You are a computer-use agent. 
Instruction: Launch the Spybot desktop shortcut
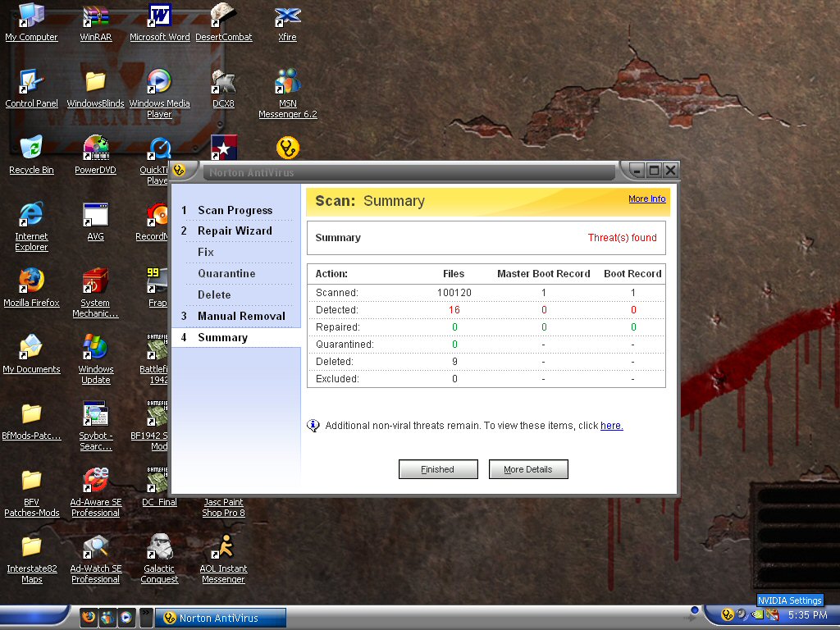[95, 426]
